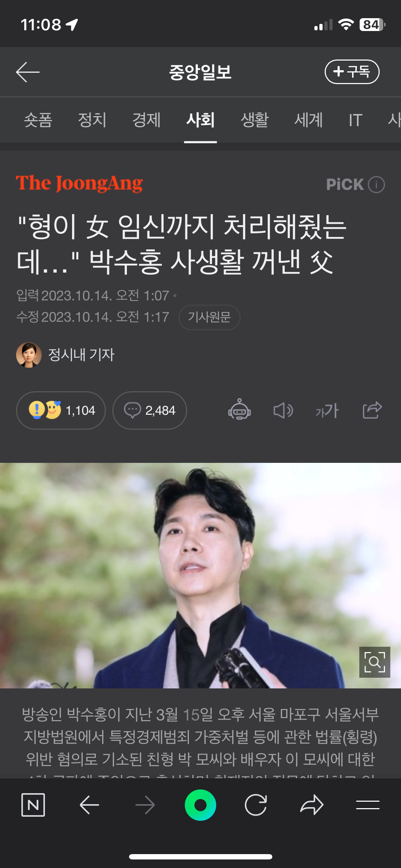The width and height of the screenshot is (401, 868).
Task: Open PiCK info icon
Action: pyautogui.click(x=376, y=185)
